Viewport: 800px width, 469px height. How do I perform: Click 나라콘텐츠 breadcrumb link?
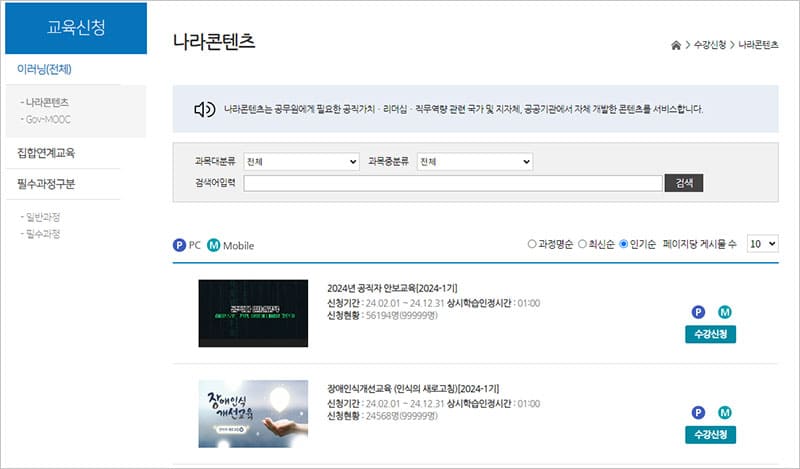click(758, 45)
